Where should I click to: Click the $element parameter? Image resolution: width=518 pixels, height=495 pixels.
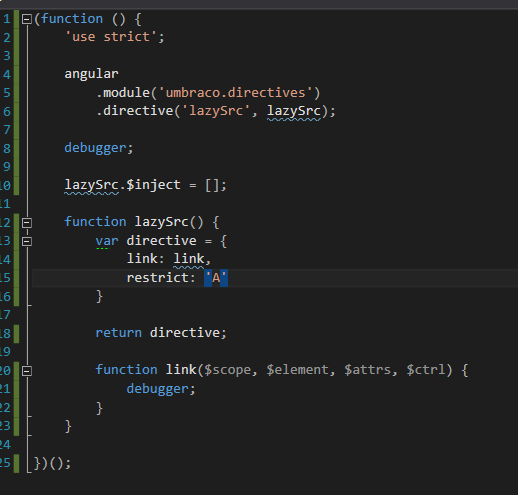298,370
